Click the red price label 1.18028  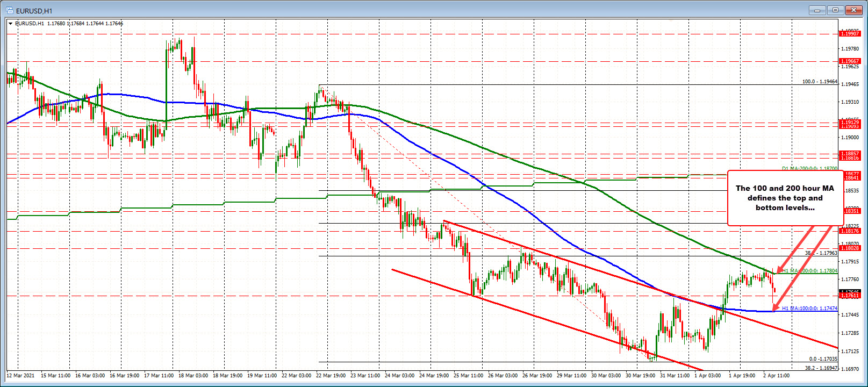click(x=850, y=248)
